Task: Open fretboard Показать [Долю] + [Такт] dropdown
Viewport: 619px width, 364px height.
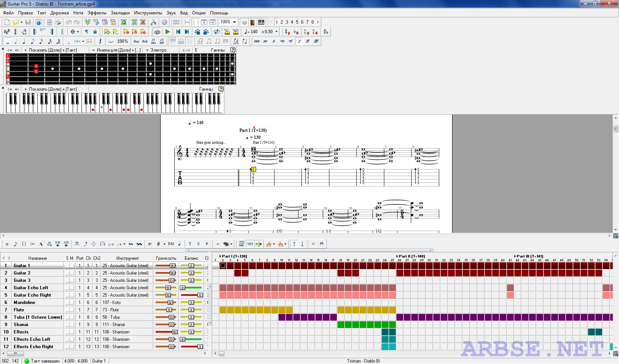Action: pyautogui.click(x=50, y=50)
